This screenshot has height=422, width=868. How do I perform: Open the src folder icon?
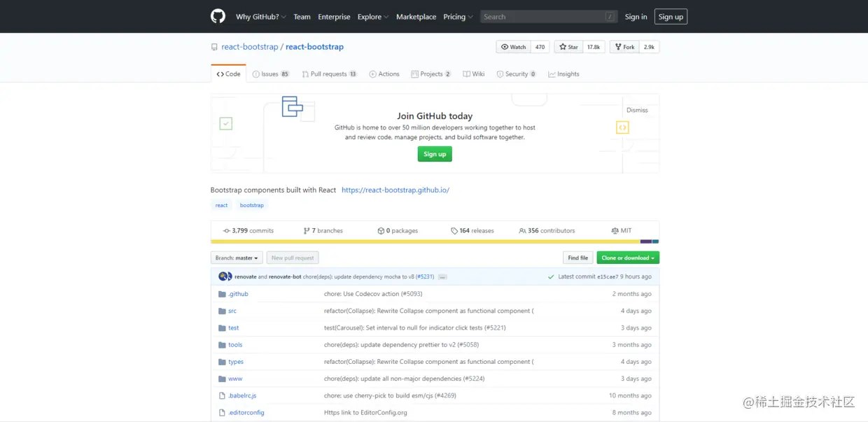click(222, 311)
